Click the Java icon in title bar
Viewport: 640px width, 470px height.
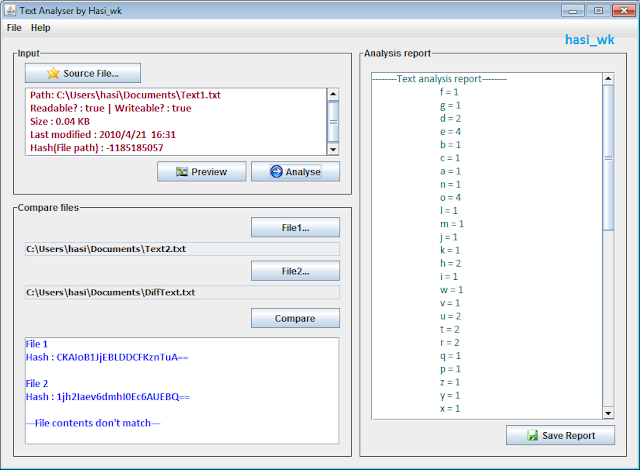(x=10, y=10)
